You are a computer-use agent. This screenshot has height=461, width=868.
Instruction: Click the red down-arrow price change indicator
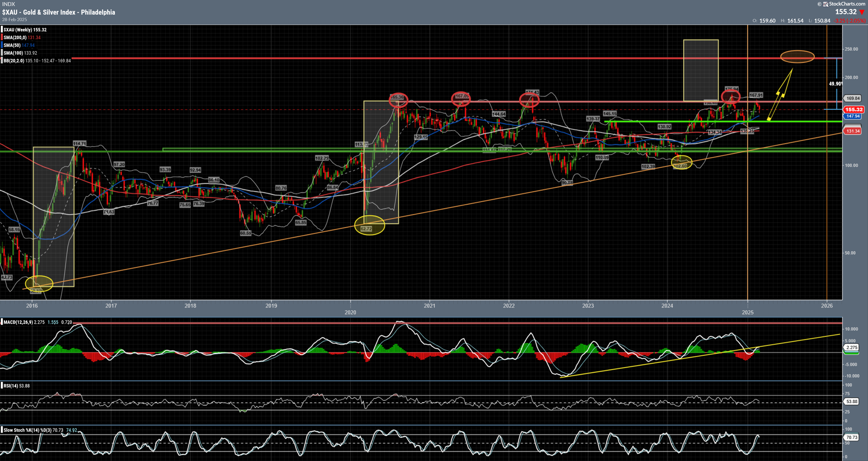[x=862, y=12]
